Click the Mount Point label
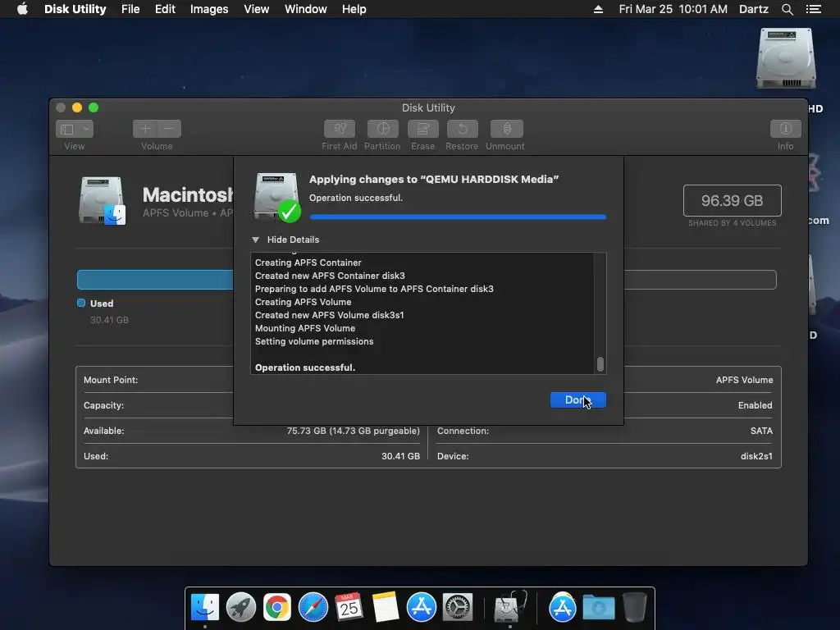The height and width of the screenshot is (630, 840). [x=111, y=380]
